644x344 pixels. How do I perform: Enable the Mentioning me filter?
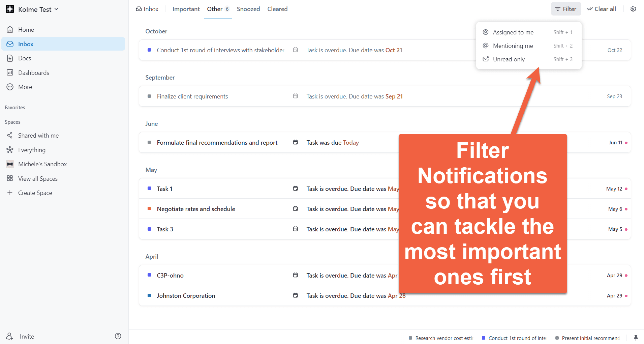(513, 46)
